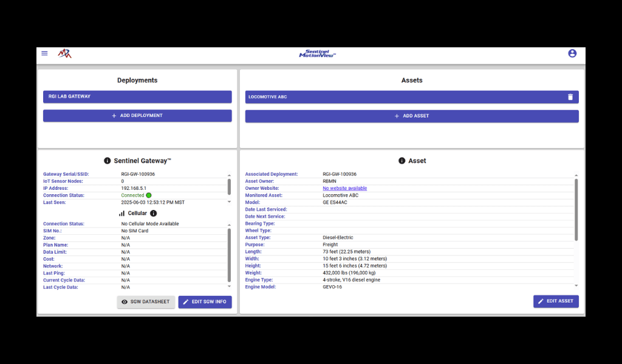Click info icon beside Sentinel Gateway title
The image size is (622, 364).
pos(108,161)
